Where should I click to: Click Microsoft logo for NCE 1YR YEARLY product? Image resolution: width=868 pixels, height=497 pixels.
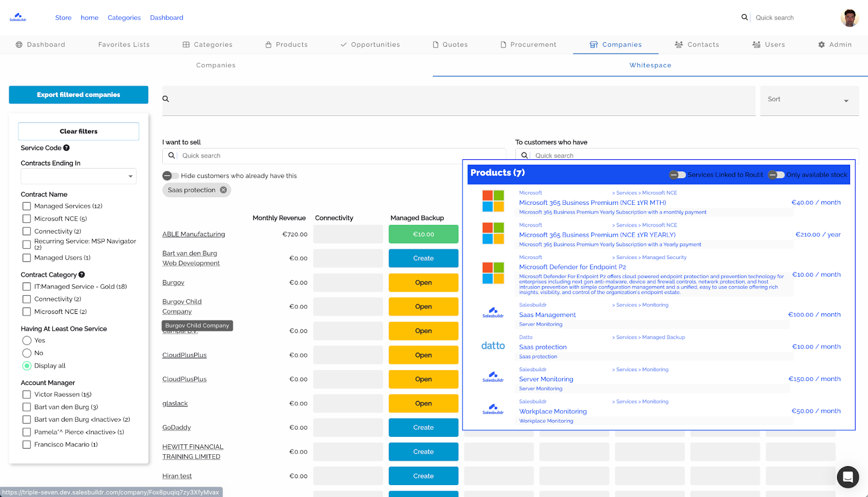493,234
